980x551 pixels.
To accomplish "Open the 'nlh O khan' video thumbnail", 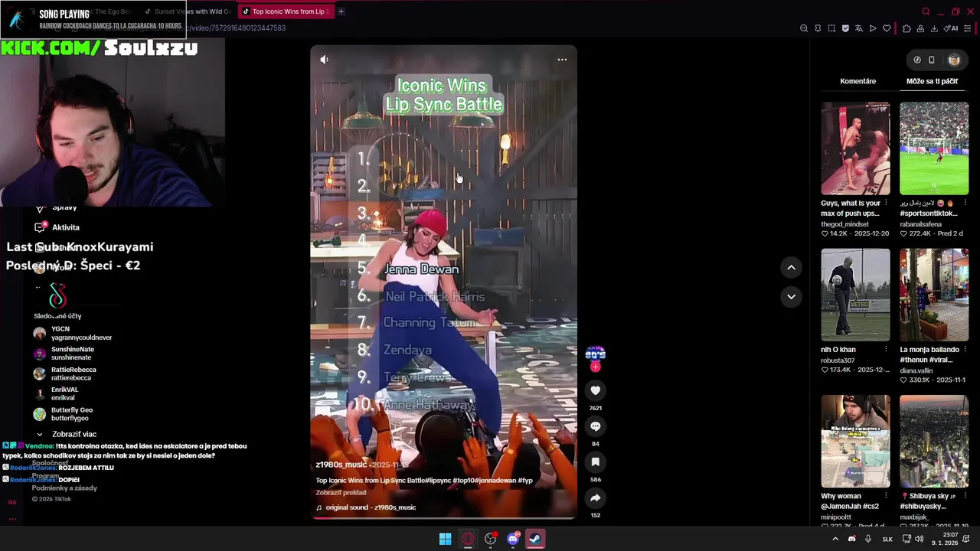I will tap(855, 295).
